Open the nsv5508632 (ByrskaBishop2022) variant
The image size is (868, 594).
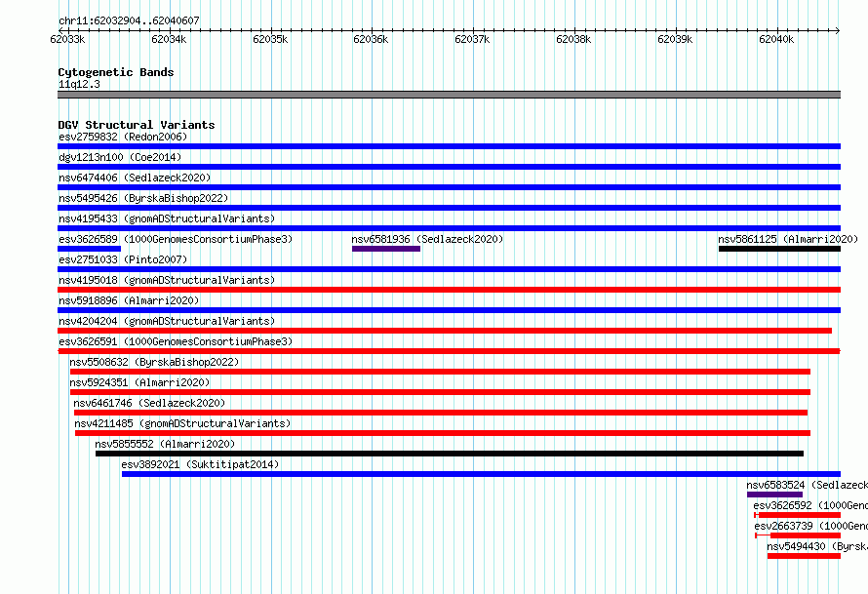coord(154,362)
